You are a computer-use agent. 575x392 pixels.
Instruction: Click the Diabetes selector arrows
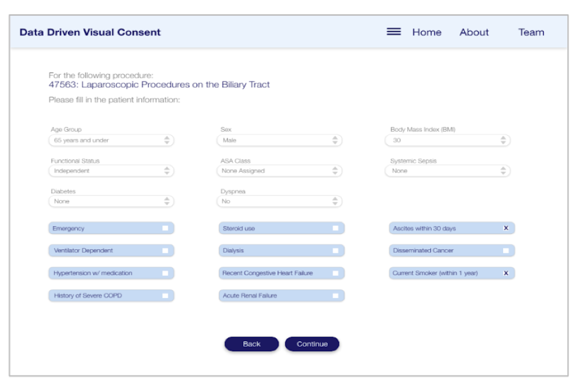click(x=167, y=201)
